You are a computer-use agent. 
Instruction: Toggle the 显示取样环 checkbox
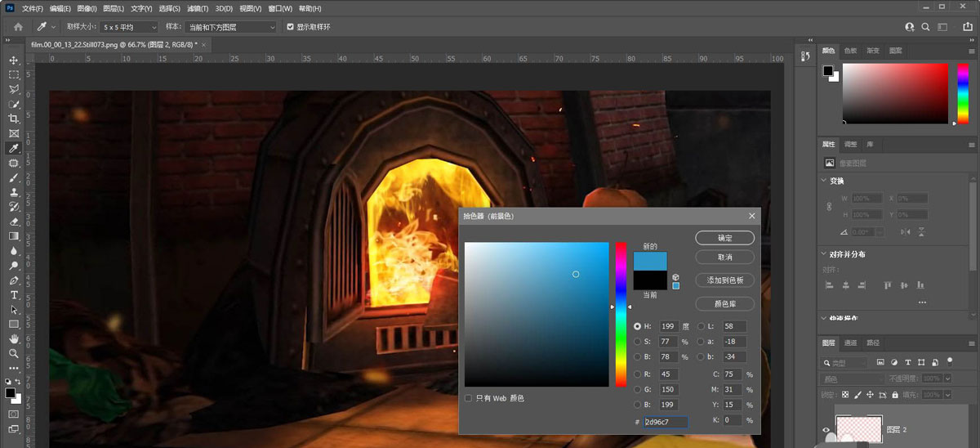click(290, 27)
